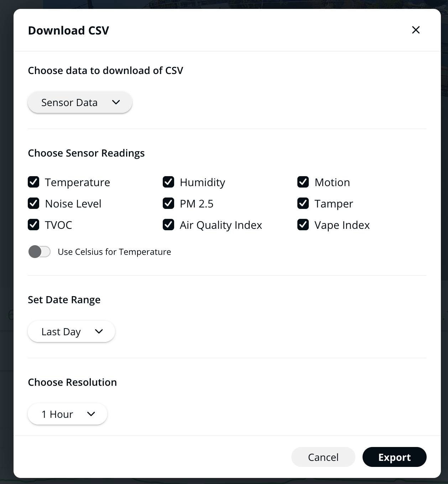
Task: Deselect the TVOC checkbox
Action: [33, 225]
